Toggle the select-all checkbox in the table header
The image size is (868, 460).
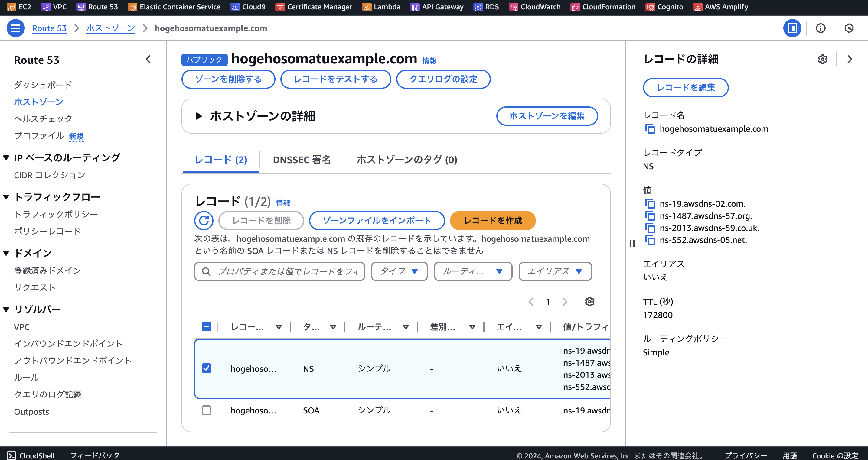[207, 326]
